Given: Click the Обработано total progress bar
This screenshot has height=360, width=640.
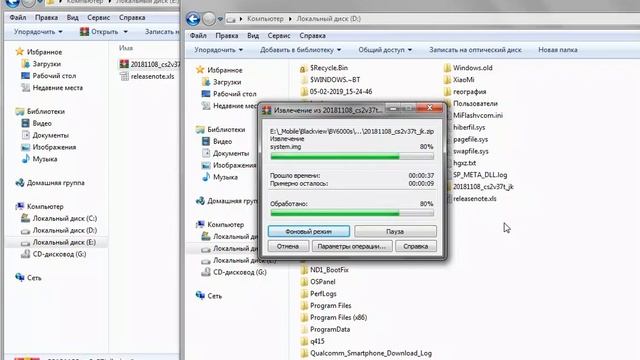Looking at the screenshot, I should [352, 213].
